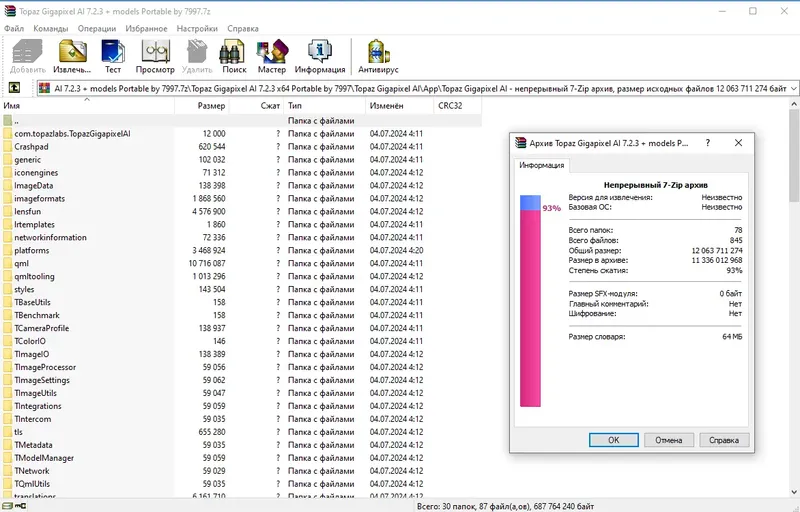This screenshot has height=512, width=800.
Task: Click the books icon in dialog title
Action: click(x=520, y=143)
